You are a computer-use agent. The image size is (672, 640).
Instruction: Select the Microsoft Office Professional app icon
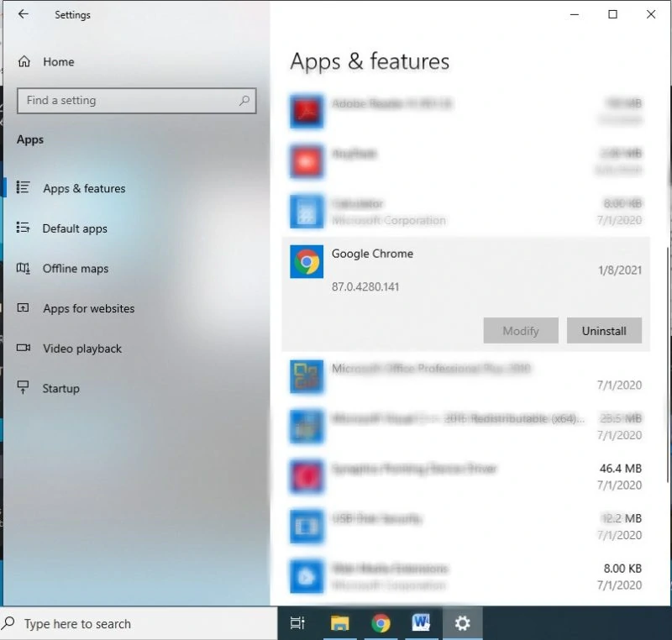click(x=307, y=376)
